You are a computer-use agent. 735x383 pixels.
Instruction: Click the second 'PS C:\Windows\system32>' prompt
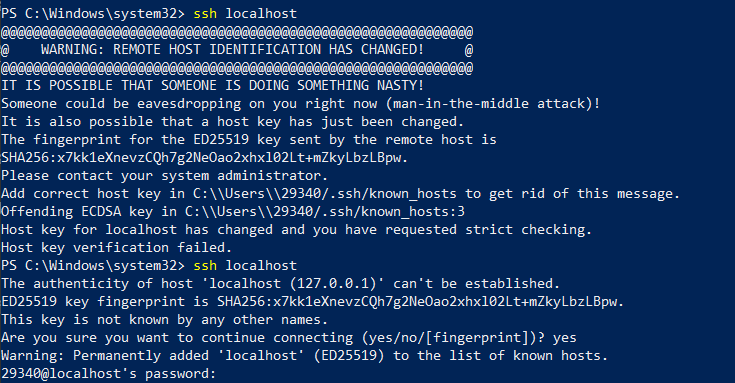93,266
